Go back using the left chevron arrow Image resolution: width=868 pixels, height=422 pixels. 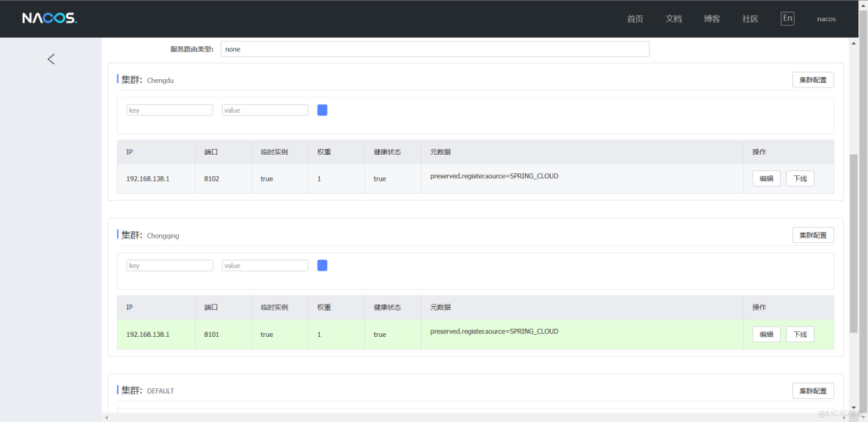tap(51, 59)
